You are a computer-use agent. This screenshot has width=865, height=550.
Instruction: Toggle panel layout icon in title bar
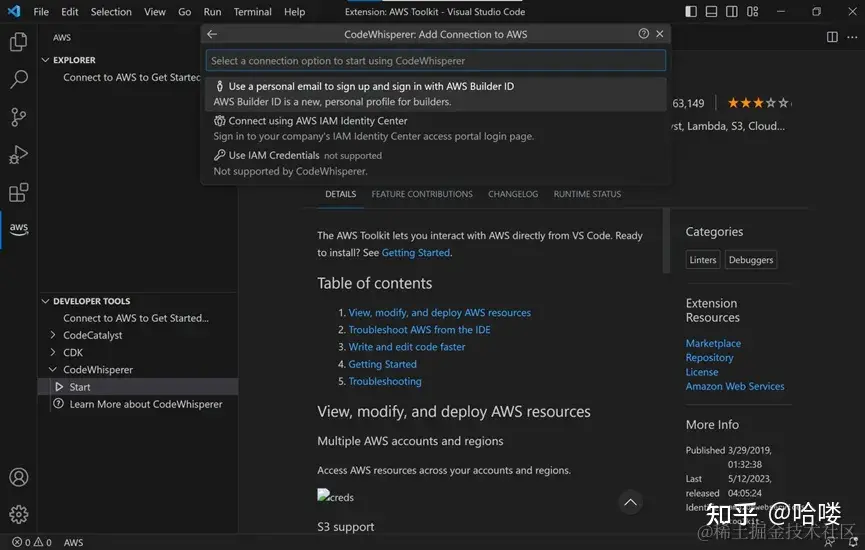point(711,12)
